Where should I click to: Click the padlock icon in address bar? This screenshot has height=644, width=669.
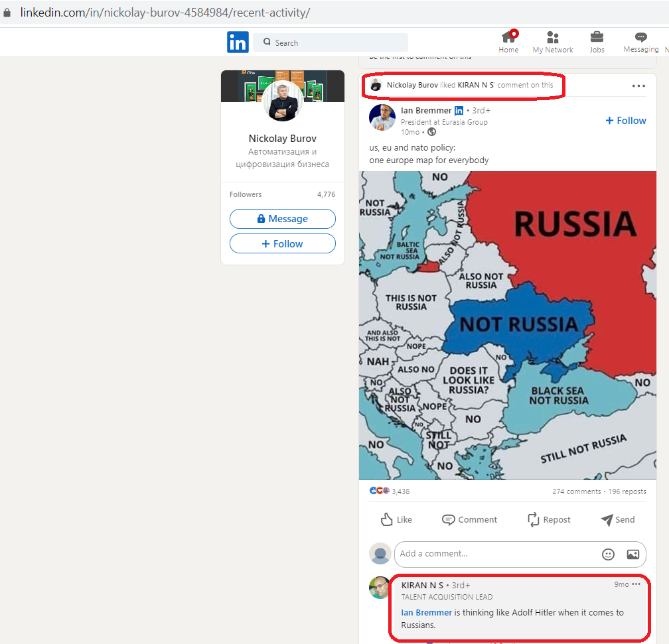click(x=7, y=13)
